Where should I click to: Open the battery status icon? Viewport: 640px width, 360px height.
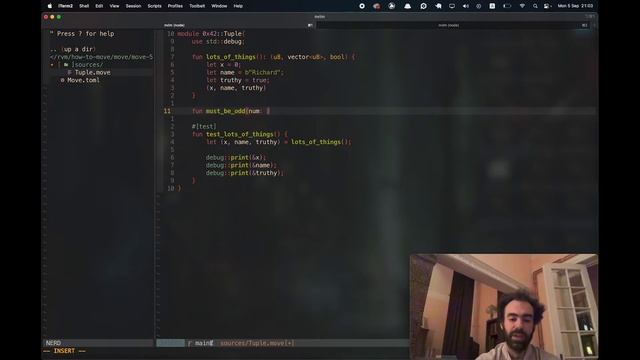click(507, 6)
